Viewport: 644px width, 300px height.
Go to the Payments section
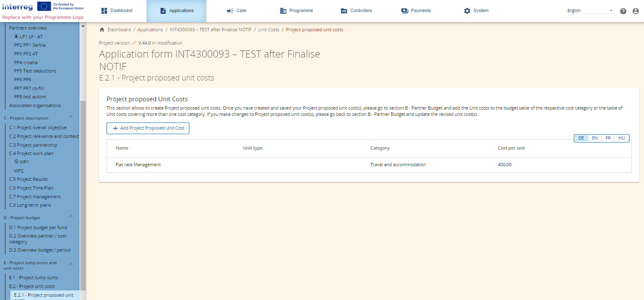coord(416,11)
